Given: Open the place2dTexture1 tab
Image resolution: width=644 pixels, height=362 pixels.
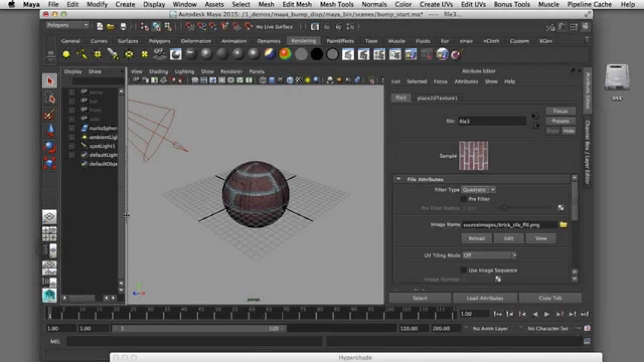Looking at the screenshot, I should click(x=437, y=98).
